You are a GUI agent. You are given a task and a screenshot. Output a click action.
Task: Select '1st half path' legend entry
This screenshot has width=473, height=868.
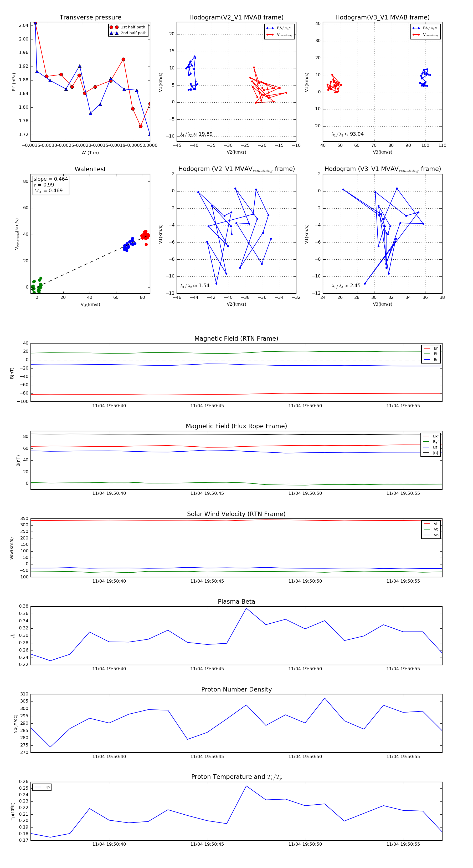128,27
